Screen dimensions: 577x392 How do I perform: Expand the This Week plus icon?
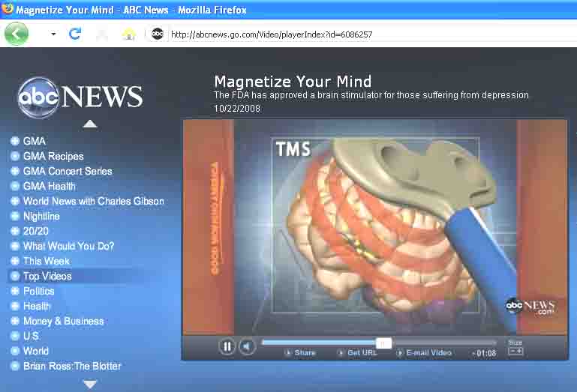point(15,261)
